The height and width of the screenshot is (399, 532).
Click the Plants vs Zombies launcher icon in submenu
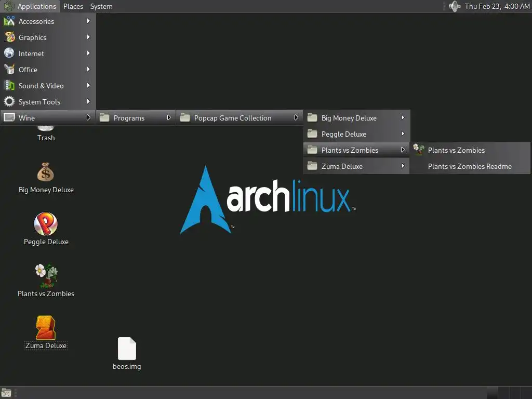tap(419, 149)
